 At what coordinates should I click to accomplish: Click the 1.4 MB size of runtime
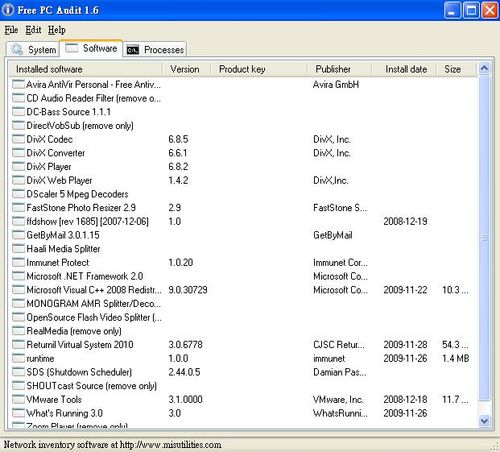[x=456, y=358]
